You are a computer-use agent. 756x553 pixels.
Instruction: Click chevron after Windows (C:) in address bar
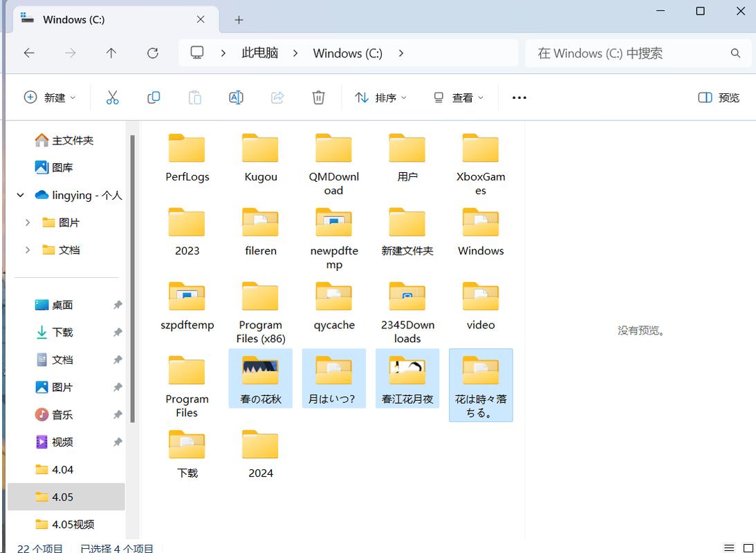400,53
